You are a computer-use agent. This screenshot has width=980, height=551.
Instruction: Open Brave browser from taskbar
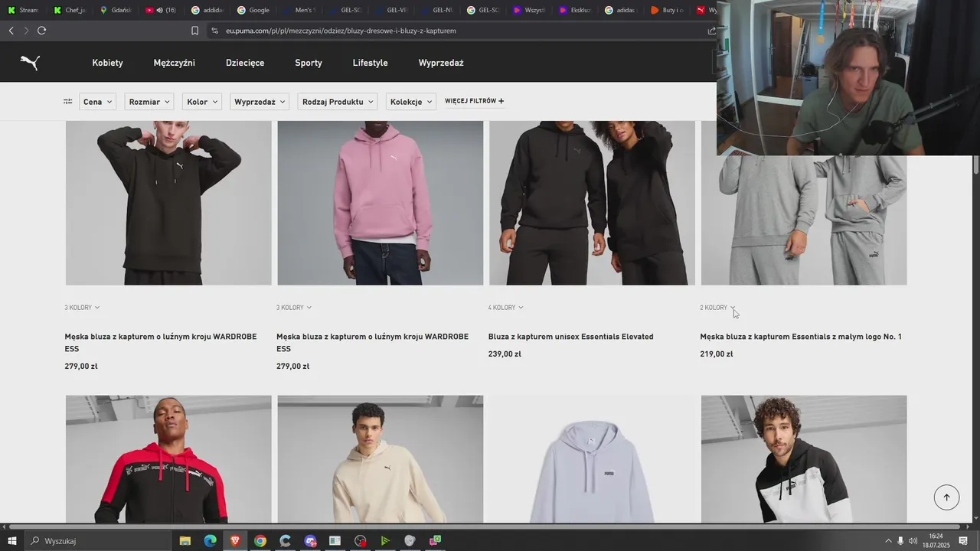point(235,541)
